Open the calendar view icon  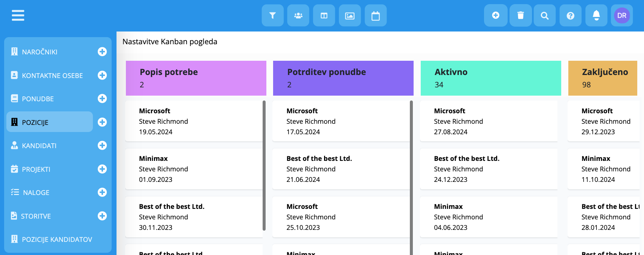(375, 15)
